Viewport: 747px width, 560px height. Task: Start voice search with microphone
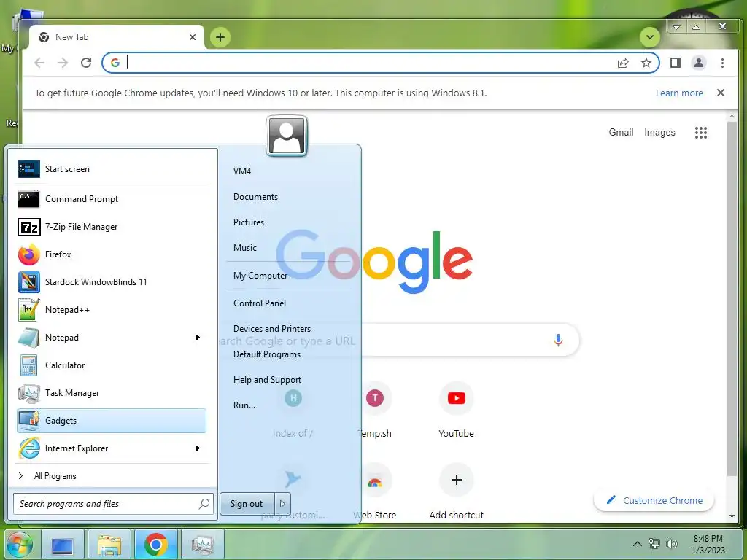pos(558,340)
